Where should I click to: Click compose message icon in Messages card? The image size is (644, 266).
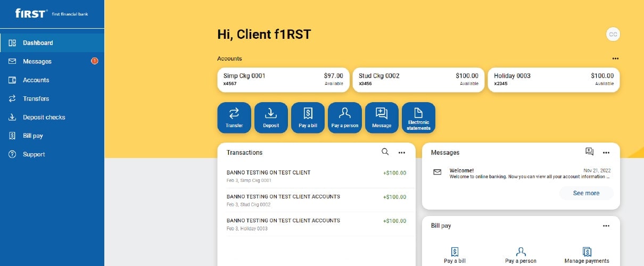[589, 152]
